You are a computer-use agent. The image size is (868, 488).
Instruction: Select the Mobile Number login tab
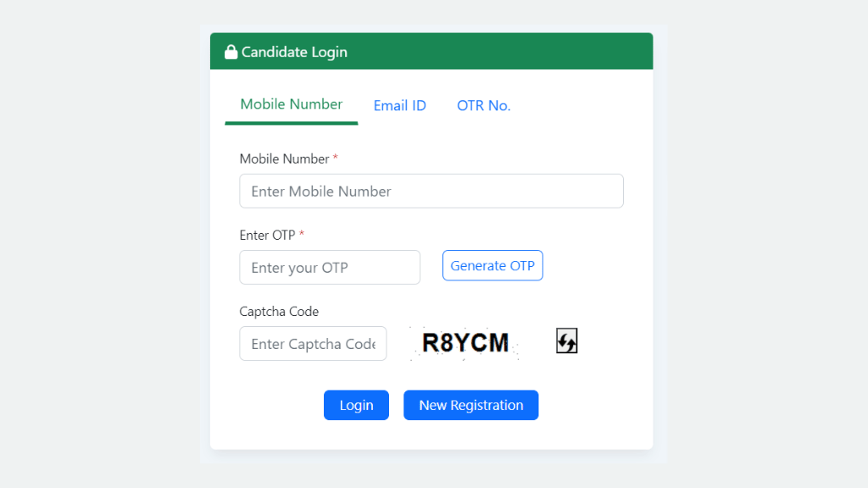tap(291, 104)
